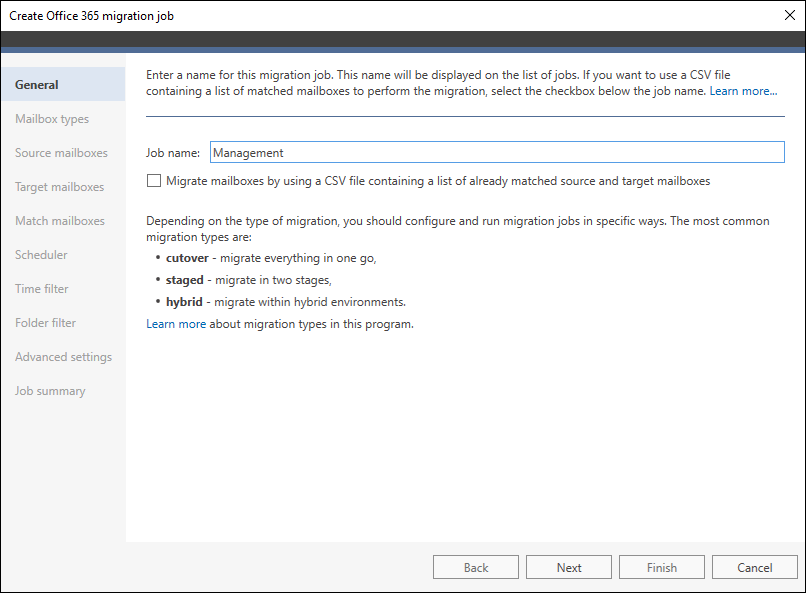Select Advanced settings in the sidebar
Screen dimensions: 806x593
(63, 357)
